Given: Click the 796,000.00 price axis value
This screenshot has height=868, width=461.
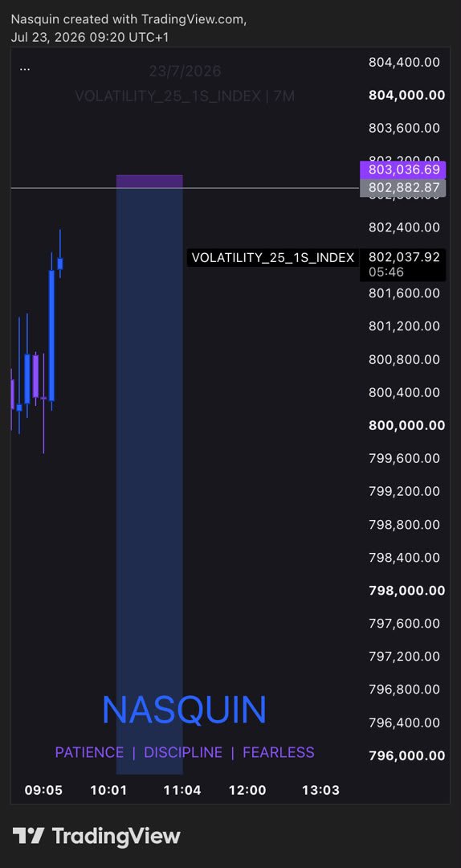Looking at the screenshot, I should (x=406, y=755).
